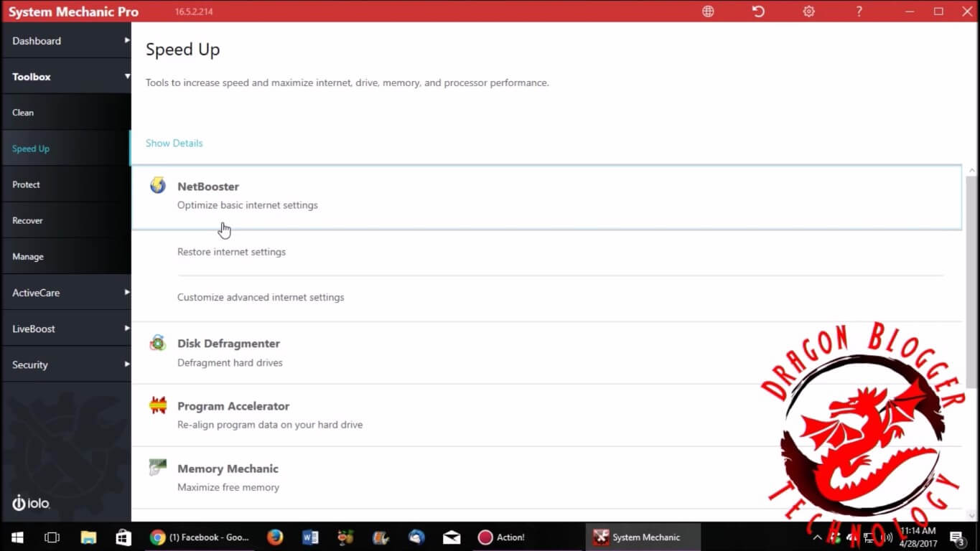Open settings gear in title bar

[809, 11]
